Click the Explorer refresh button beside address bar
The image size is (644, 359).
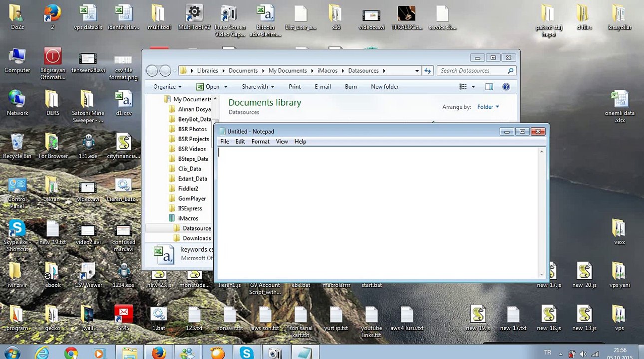(x=427, y=71)
